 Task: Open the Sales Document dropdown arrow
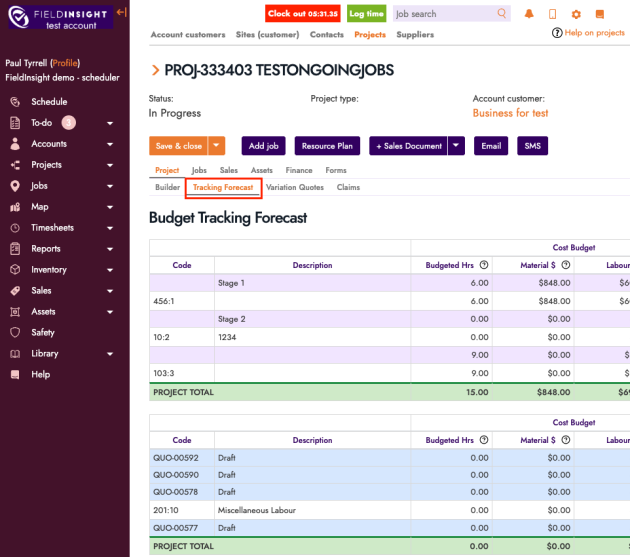click(x=457, y=146)
